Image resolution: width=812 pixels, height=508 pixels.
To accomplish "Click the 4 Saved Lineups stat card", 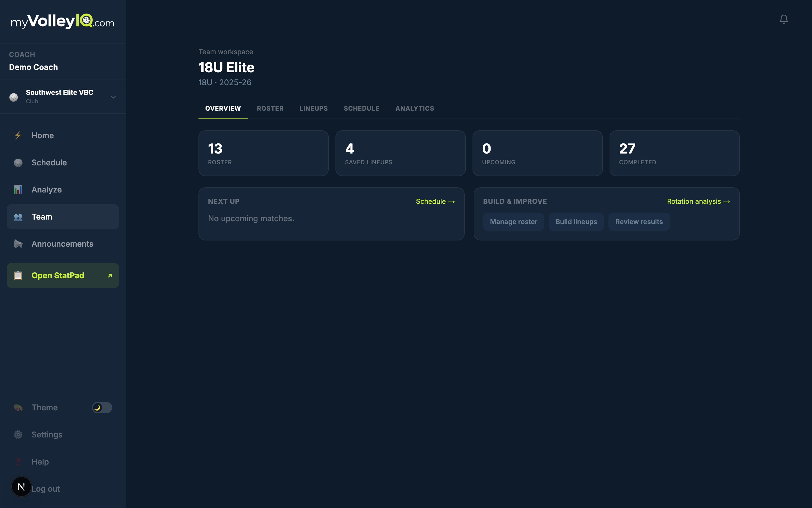I will 400,153.
